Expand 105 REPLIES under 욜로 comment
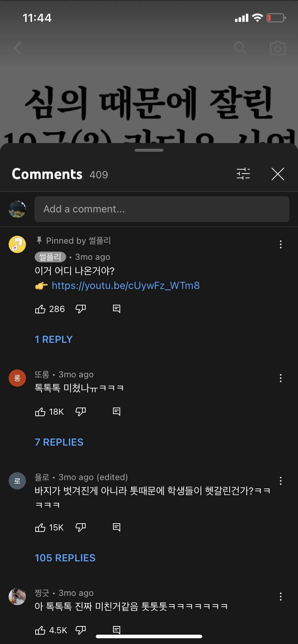 coord(65,558)
